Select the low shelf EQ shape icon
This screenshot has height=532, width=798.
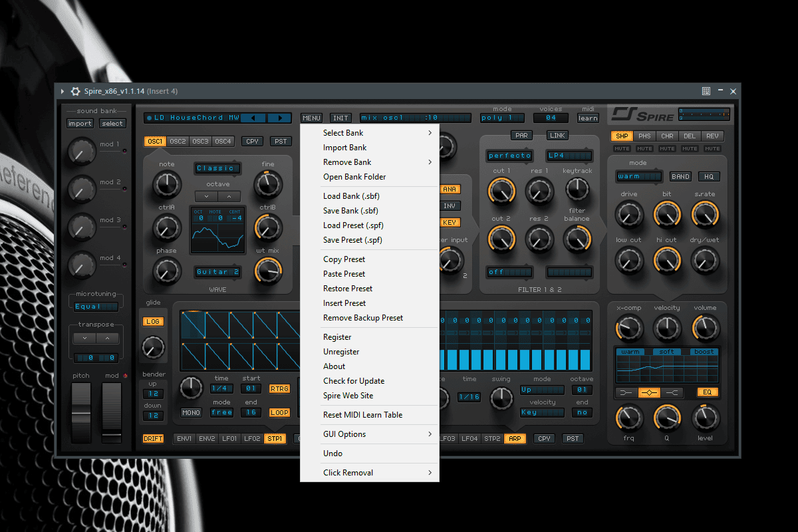click(x=626, y=392)
